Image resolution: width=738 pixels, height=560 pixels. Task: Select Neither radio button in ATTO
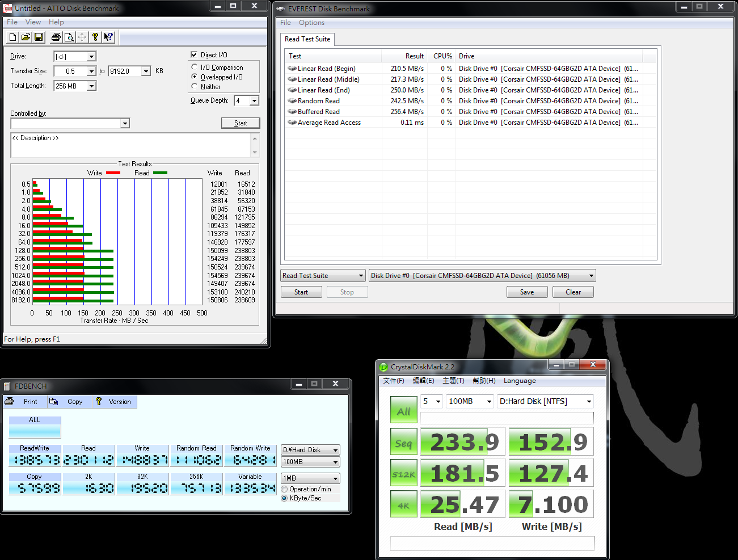pos(195,86)
